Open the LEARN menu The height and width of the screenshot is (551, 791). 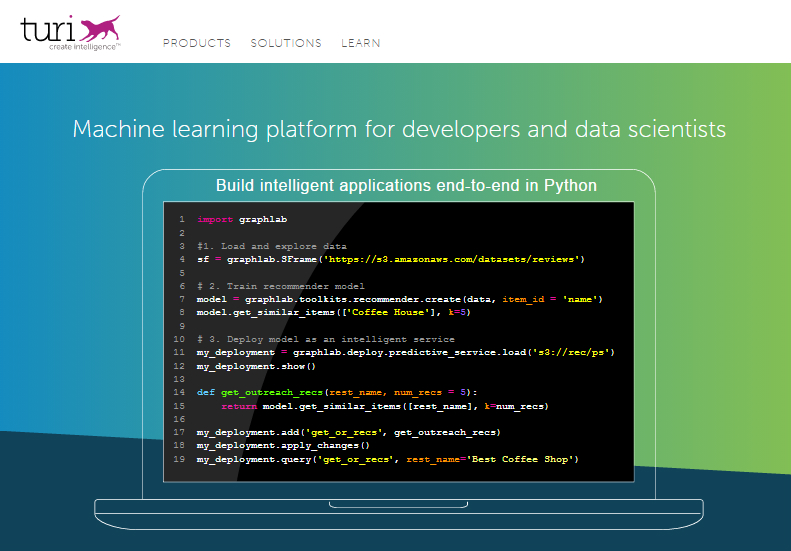coord(360,43)
